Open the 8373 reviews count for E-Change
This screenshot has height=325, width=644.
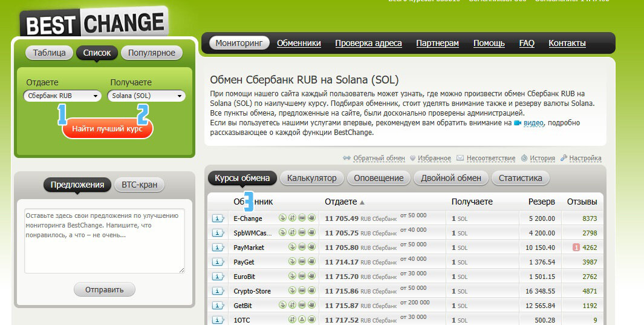(x=590, y=218)
